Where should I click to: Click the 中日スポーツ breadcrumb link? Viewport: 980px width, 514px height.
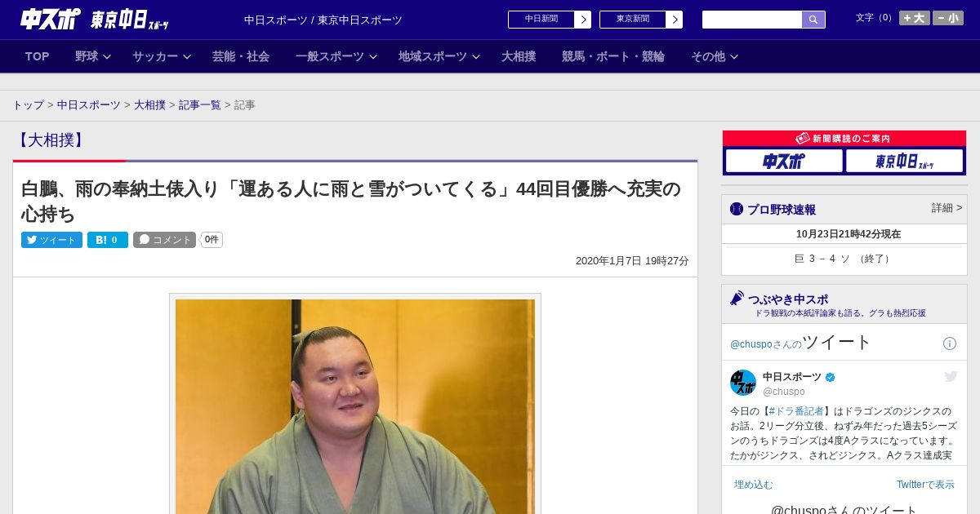[x=89, y=105]
